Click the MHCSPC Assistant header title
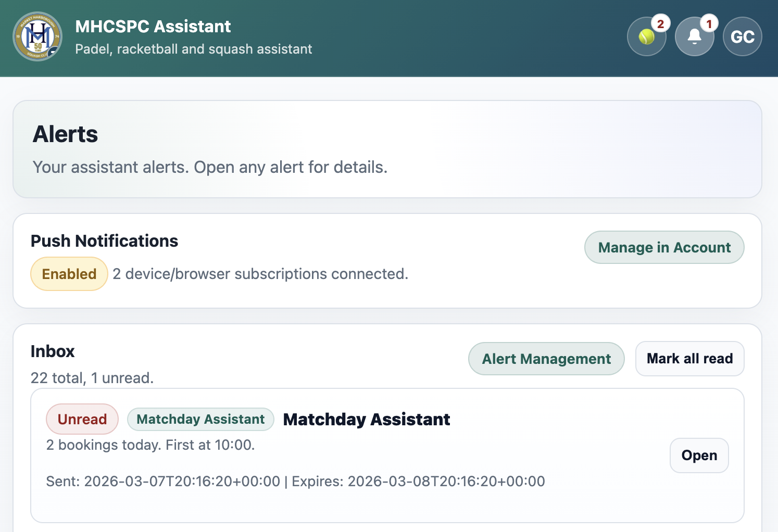Viewport: 778px width, 532px height. (x=152, y=26)
